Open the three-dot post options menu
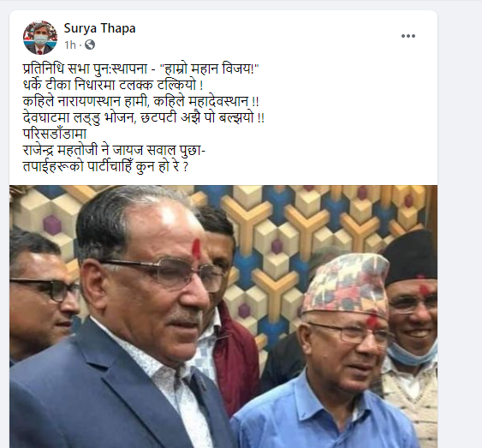Image resolution: width=482 pixels, height=448 pixels. coord(408,36)
